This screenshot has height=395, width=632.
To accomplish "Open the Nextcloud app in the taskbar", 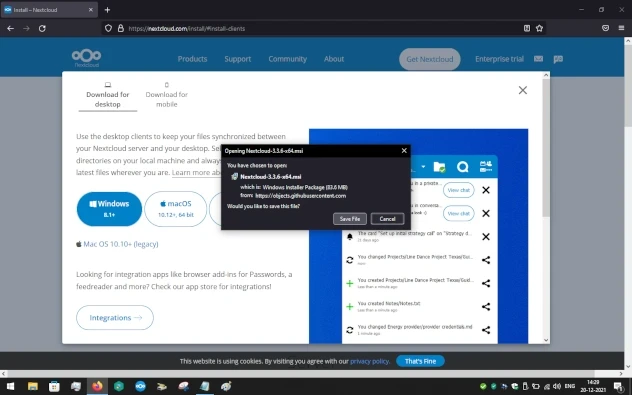I will [x=140, y=387].
